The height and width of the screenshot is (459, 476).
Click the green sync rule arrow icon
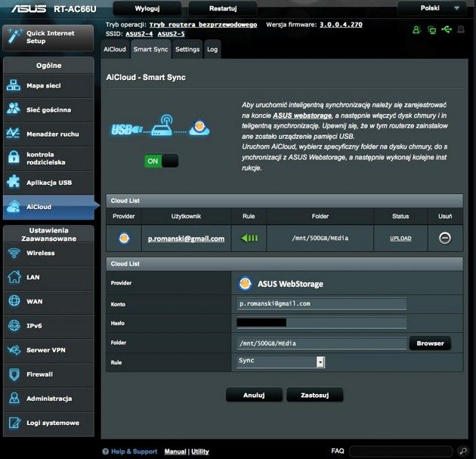pyautogui.click(x=249, y=238)
